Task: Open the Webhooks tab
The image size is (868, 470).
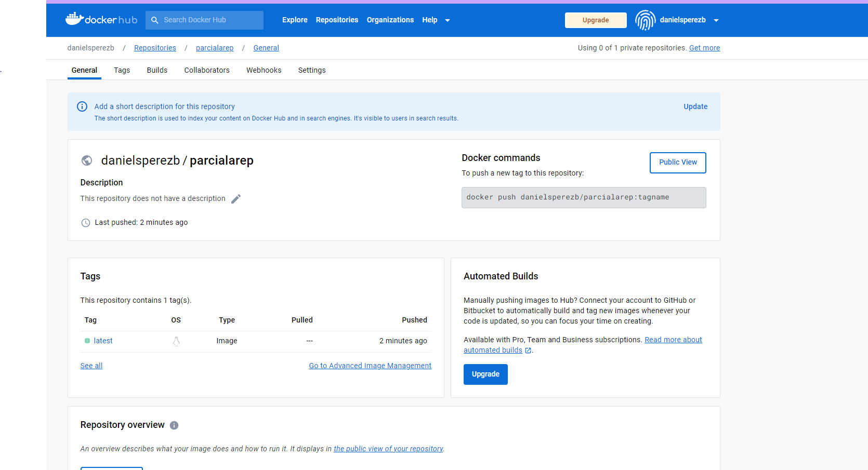Action: tap(264, 70)
